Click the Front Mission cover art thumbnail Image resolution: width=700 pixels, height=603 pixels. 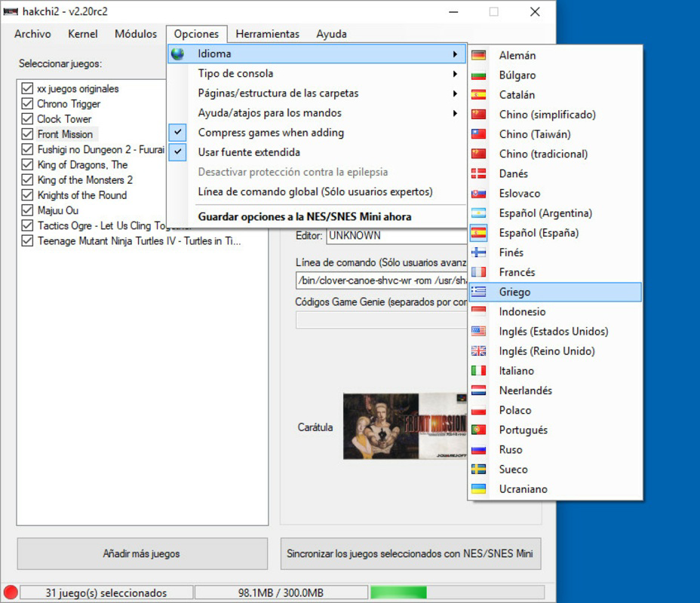[405, 426]
